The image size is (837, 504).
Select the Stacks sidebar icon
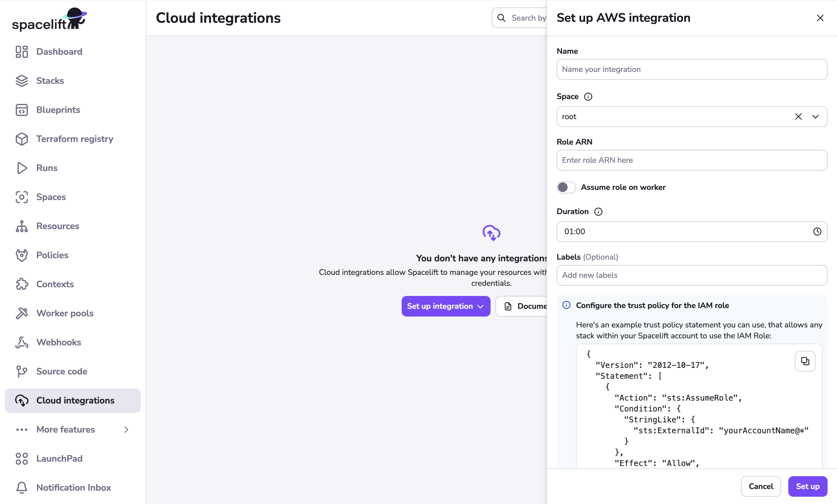[x=22, y=81]
